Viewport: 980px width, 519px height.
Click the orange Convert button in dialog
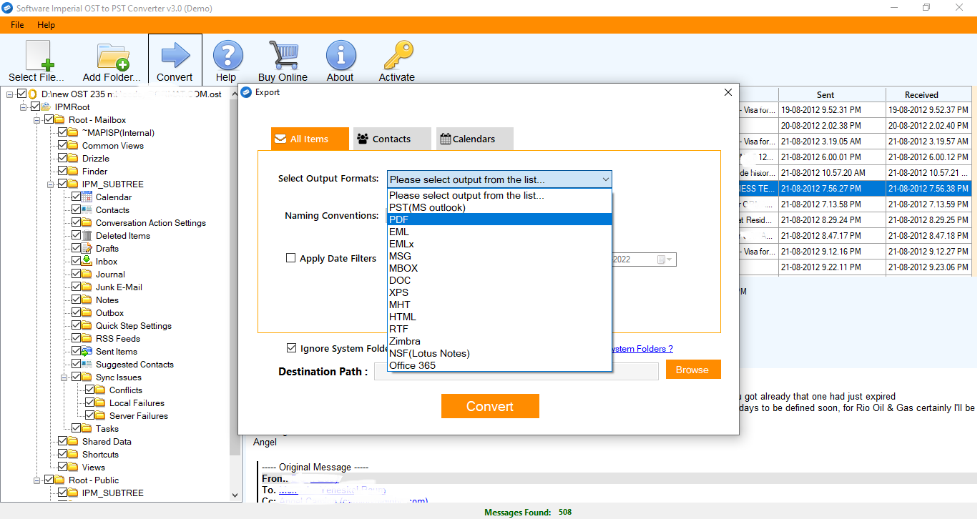point(490,406)
